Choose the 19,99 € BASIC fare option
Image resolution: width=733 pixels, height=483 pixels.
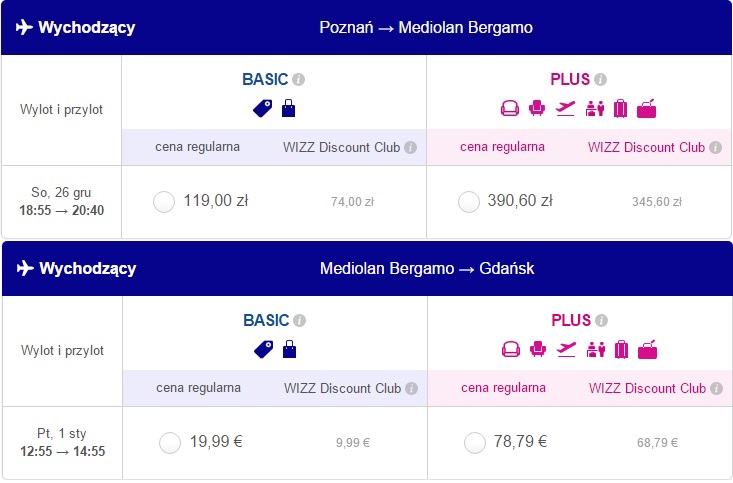click(x=170, y=443)
